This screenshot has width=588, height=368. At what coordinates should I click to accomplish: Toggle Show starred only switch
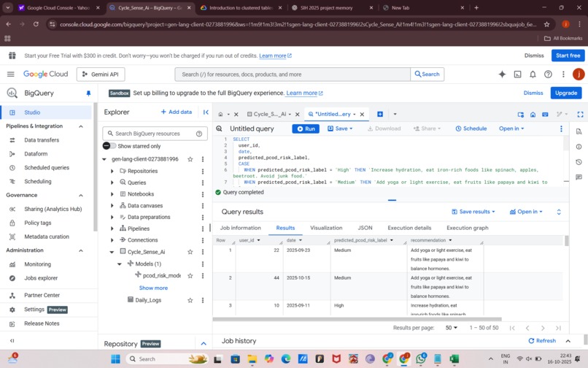(109, 146)
